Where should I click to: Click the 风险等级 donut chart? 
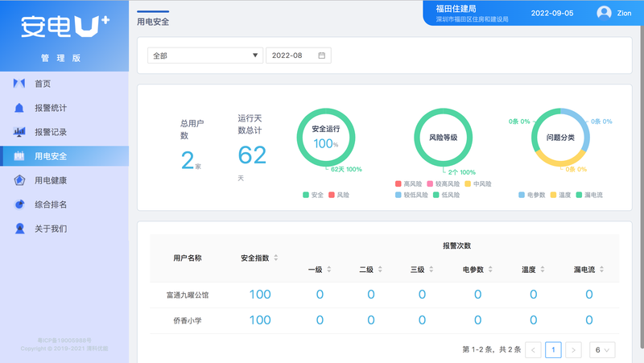(x=444, y=137)
